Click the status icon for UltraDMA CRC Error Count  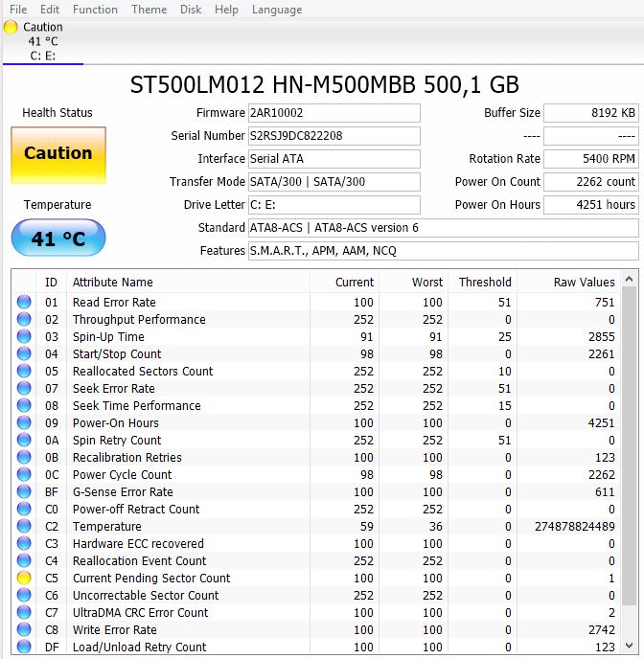(24, 612)
